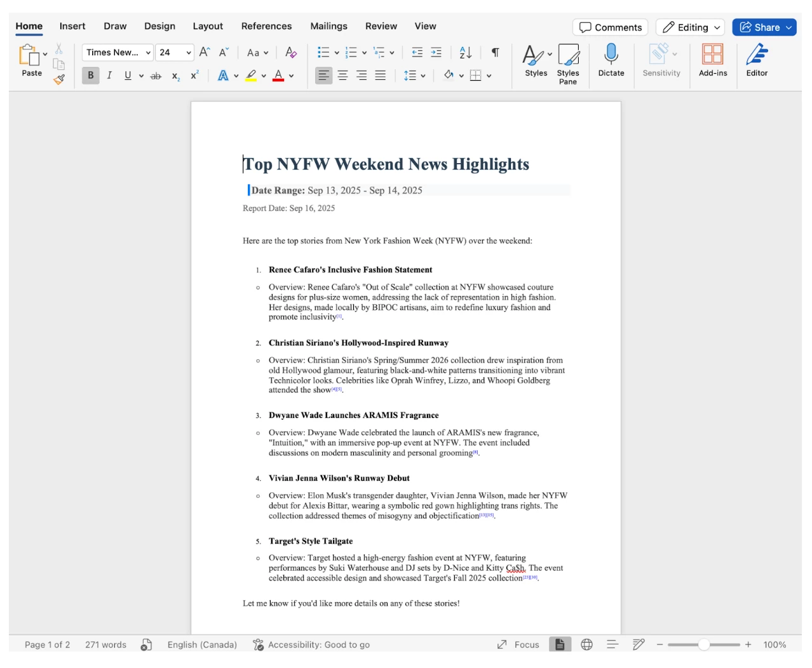This screenshot has height=668, width=812.
Task: Click the zoom out minus button
Action: pyautogui.click(x=660, y=645)
